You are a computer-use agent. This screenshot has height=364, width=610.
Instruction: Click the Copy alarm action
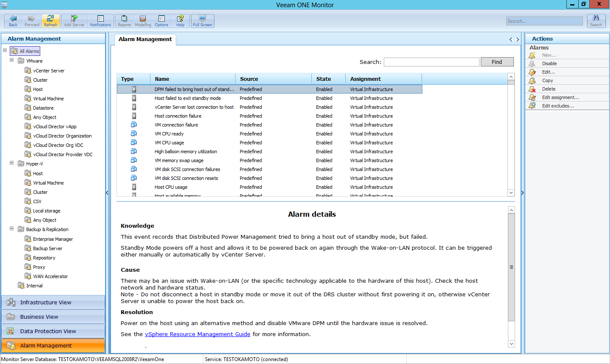click(x=547, y=80)
